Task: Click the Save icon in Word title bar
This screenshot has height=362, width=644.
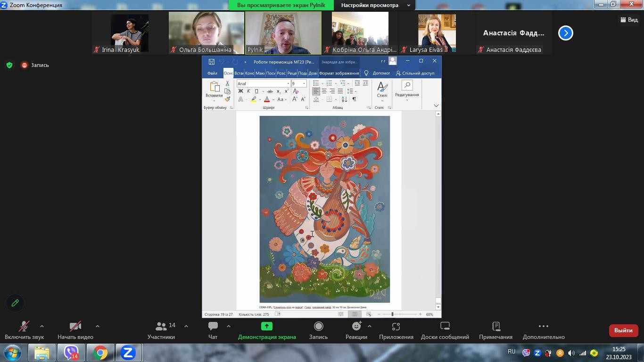Action: (211, 62)
